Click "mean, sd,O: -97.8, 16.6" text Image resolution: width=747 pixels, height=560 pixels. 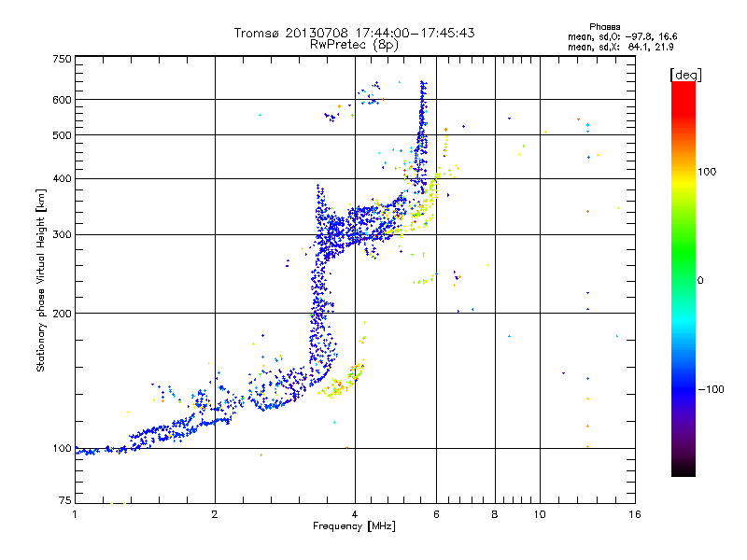622,36
